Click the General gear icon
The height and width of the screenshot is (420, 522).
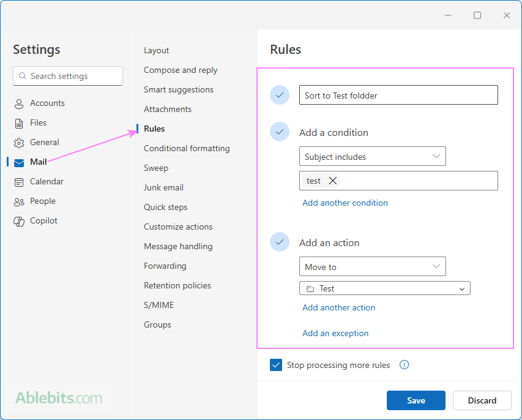[19, 143]
